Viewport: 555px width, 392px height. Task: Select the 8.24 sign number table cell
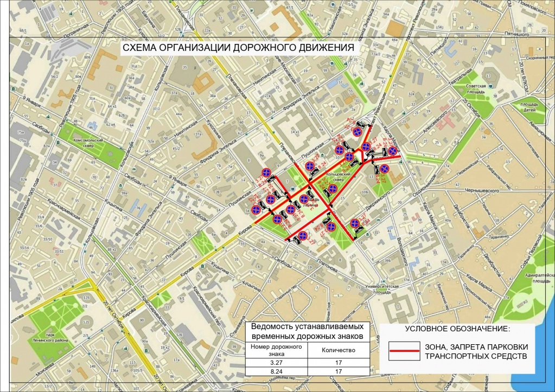click(x=276, y=371)
